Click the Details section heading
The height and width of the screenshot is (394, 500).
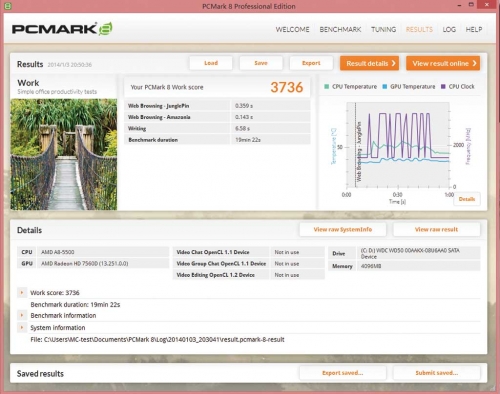(x=29, y=230)
